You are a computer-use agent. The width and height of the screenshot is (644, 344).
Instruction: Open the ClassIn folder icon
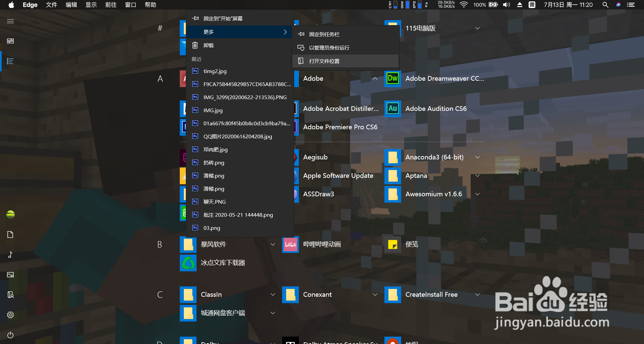pyautogui.click(x=188, y=295)
